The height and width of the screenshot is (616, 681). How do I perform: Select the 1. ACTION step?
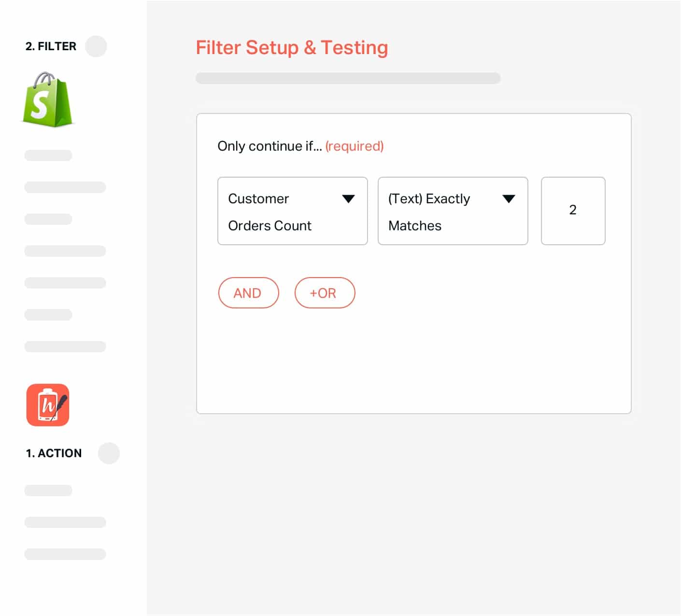(x=54, y=453)
